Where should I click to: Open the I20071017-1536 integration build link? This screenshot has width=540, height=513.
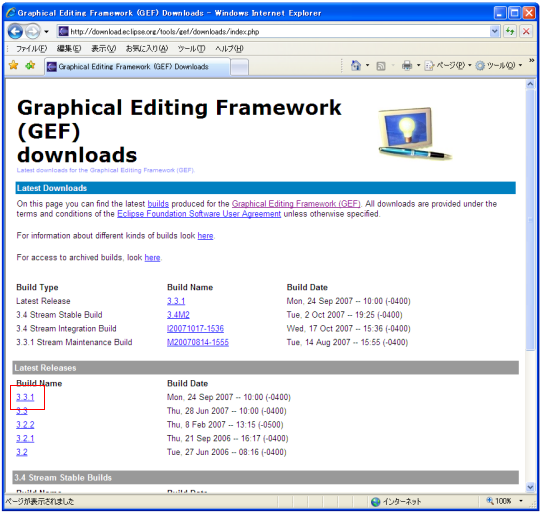point(195,328)
